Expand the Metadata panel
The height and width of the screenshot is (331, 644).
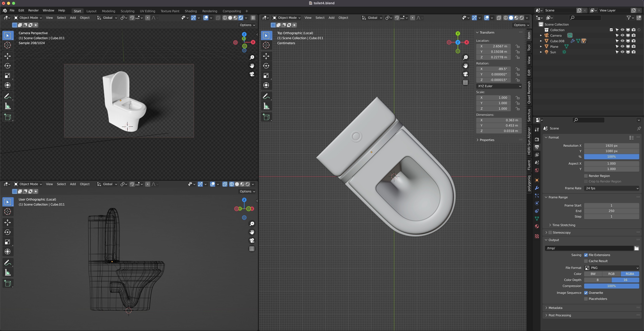tap(555, 308)
